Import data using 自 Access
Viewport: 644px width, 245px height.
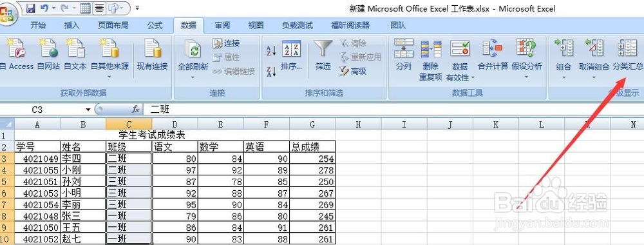pyautogui.click(x=17, y=54)
